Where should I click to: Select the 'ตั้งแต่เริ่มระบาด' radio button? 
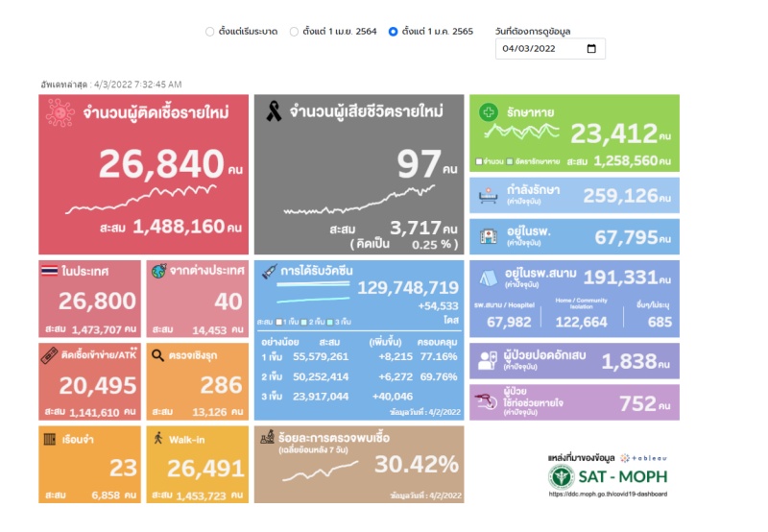point(210,32)
